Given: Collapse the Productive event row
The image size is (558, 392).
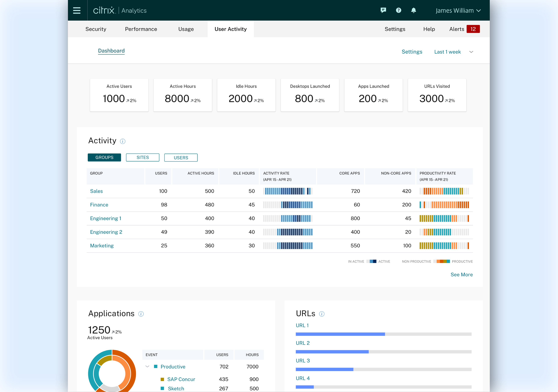Looking at the screenshot, I should [x=147, y=366].
